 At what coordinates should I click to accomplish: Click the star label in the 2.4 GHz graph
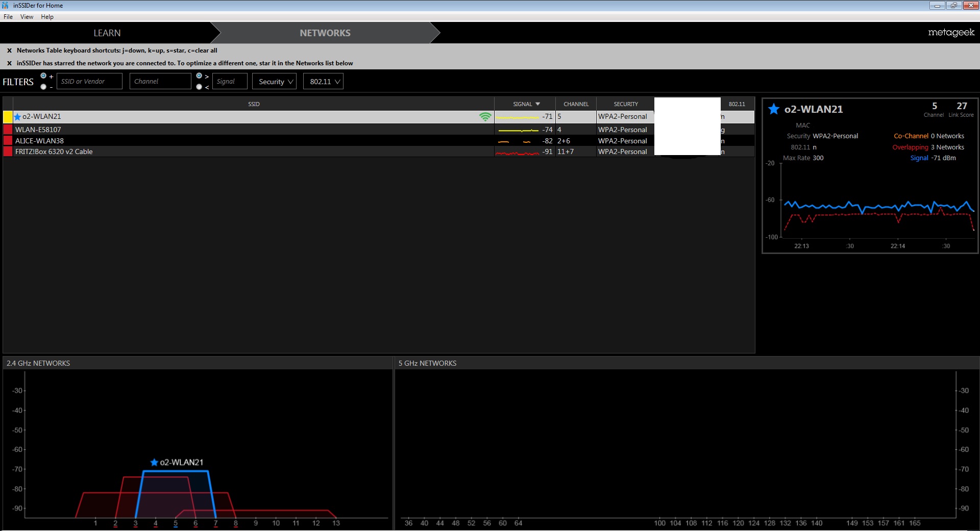pos(154,462)
